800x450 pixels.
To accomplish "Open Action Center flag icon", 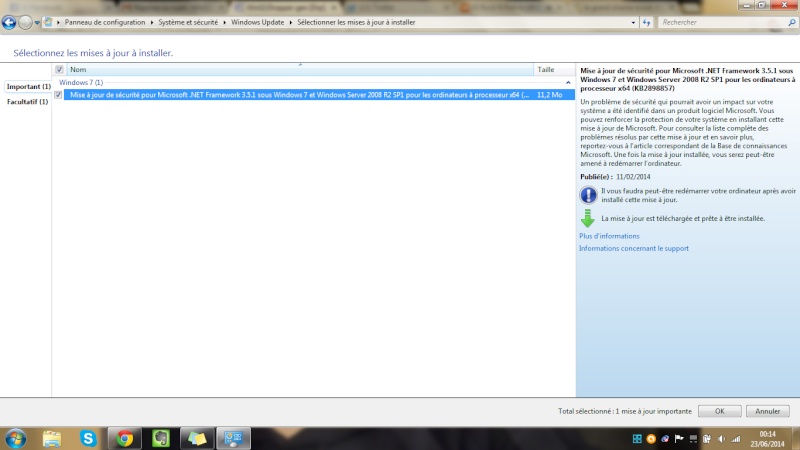I will pos(679,439).
